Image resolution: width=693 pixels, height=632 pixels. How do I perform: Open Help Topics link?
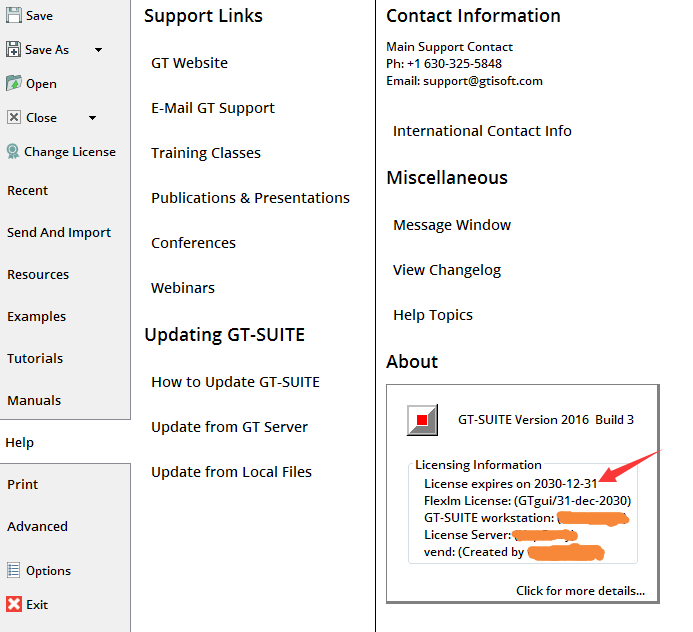(x=433, y=315)
